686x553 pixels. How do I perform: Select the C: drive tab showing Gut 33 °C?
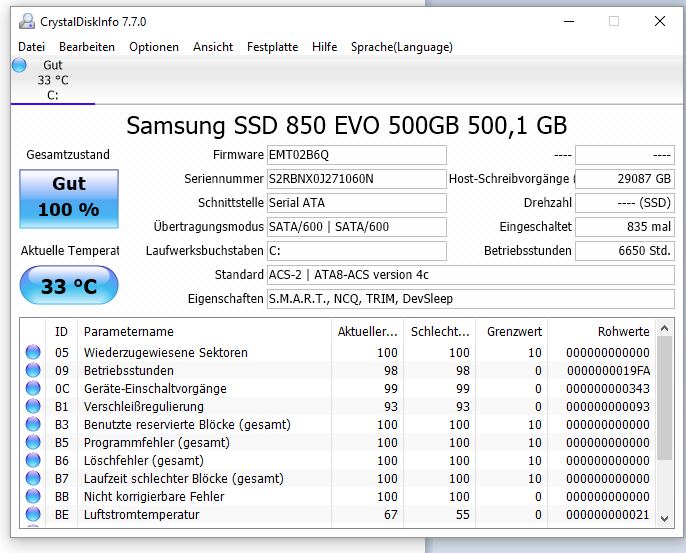tap(52, 80)
